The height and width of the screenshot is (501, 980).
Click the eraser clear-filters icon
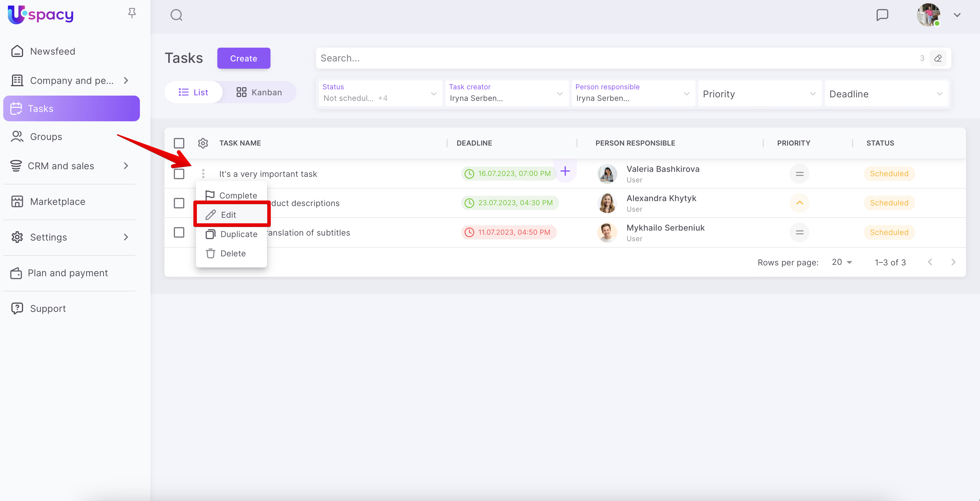[x=938, y=58]
